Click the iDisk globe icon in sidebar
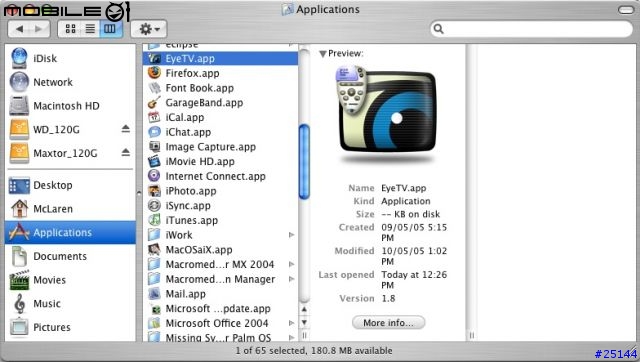The width and height of the screenshot is (640, 362). pos(19,58)
